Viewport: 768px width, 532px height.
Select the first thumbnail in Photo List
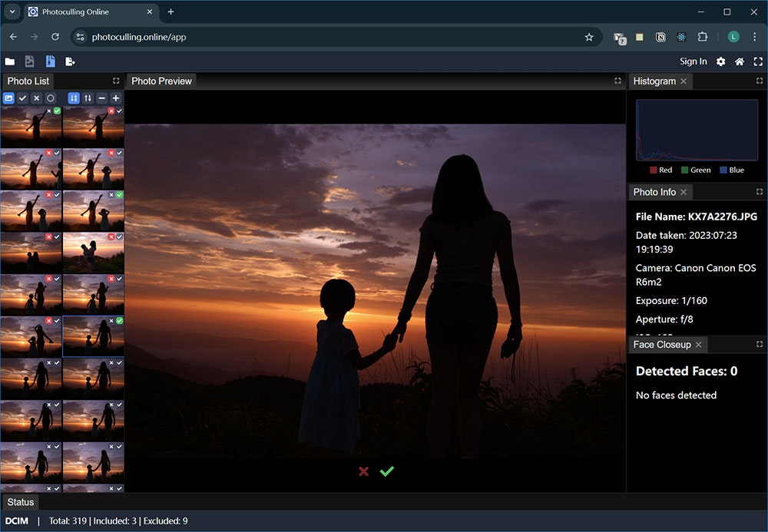31,127
